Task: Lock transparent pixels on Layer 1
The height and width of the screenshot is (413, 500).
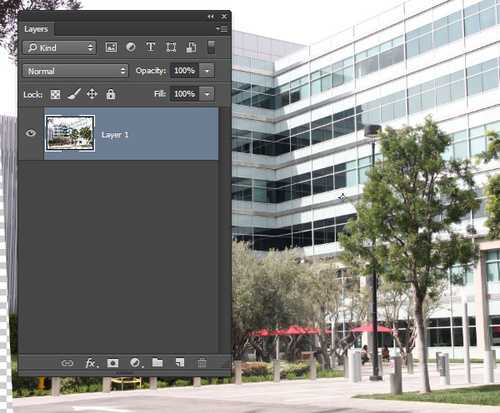Action: 55,95
